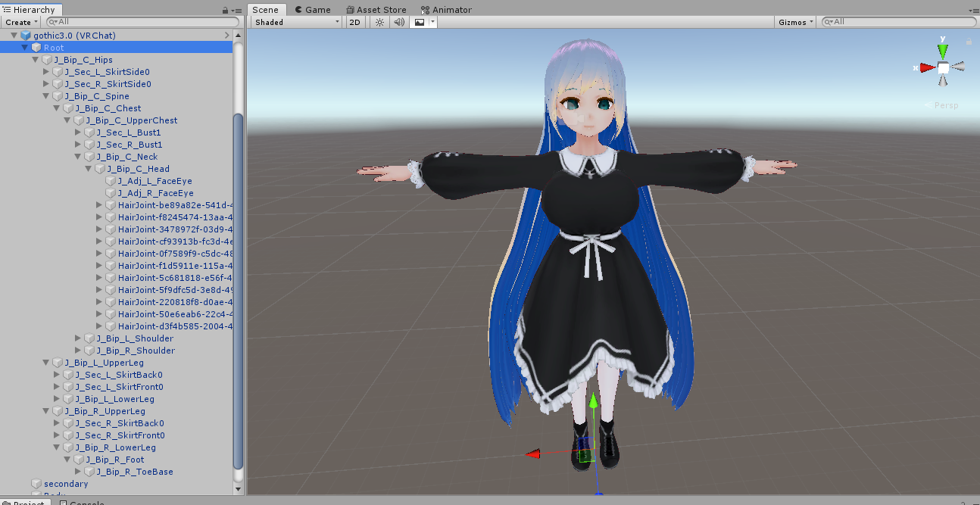Click the Hierarchy vertical scrollbar thumb
Viewport: 980px width, 505px height.
[x=239, y=290]
